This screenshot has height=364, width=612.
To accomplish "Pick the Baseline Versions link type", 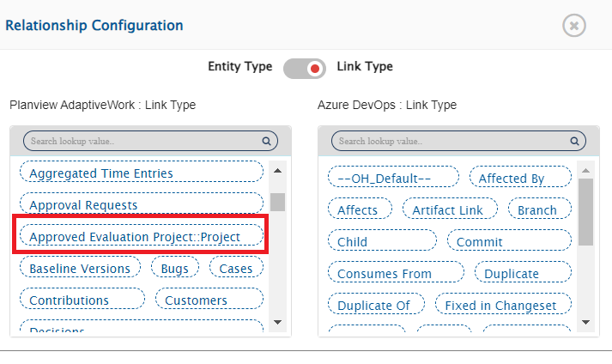I will click(x=80, y=269).
